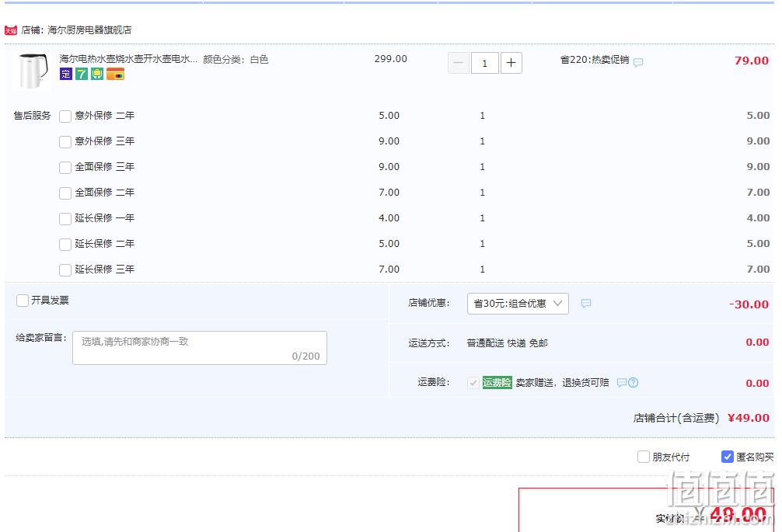This screenshot has width=782, height=532.
Task: Click the comment icon beside 退换货可赔
Action: pyautogui.click(x=622, y=383)
